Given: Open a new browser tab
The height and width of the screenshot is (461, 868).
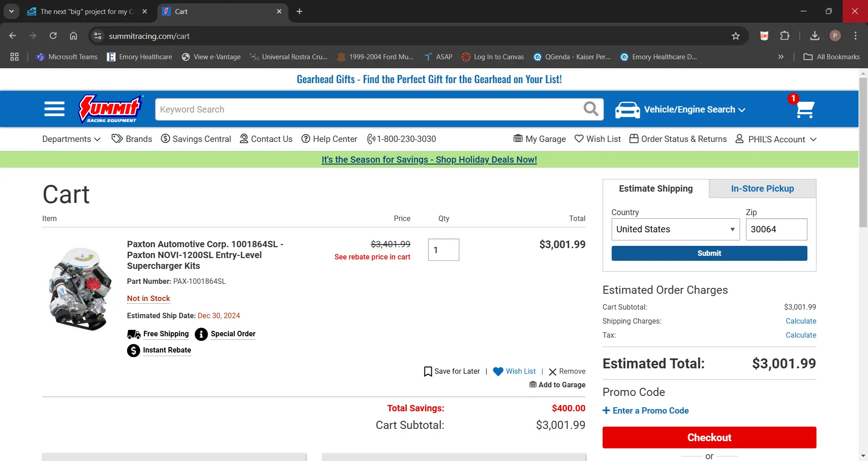Looking at the screenshot, I should click(299, 11).
